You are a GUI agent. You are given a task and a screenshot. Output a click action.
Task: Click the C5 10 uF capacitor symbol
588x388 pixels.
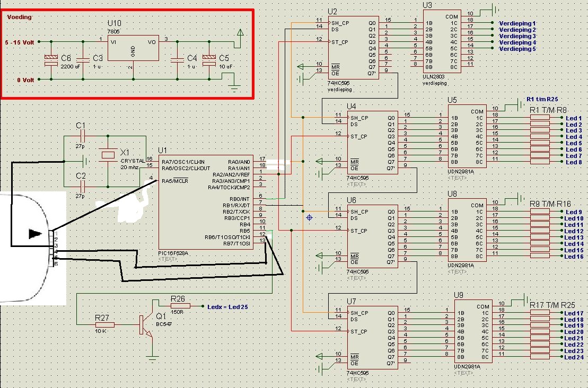[x=209, y=60]
